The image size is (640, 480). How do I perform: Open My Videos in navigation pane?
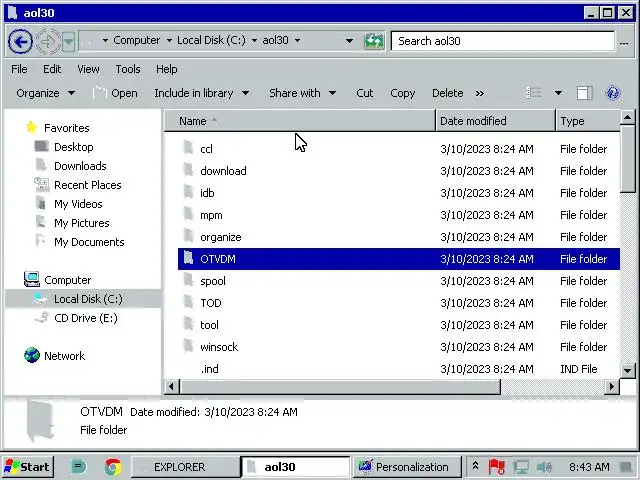tap(78, 204)
